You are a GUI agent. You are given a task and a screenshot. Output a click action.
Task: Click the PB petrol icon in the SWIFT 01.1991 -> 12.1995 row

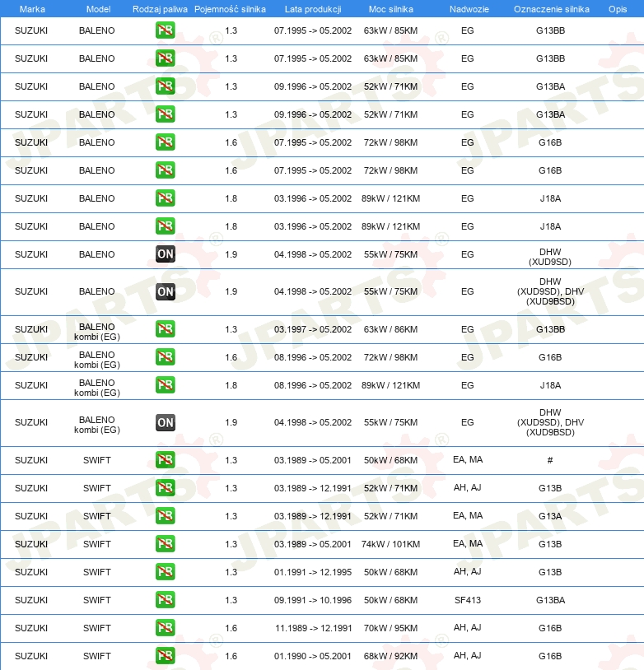coord(165,572)
